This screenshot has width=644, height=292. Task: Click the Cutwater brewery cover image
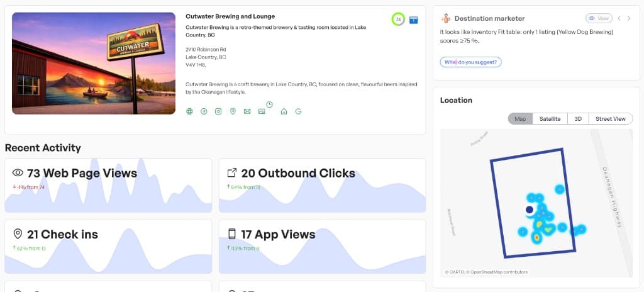pos(94,64)
